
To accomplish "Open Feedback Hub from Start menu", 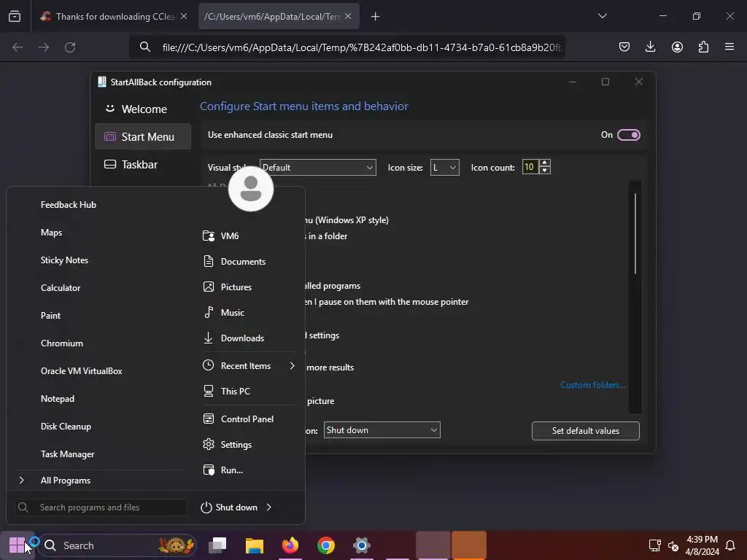I will 68,205.
